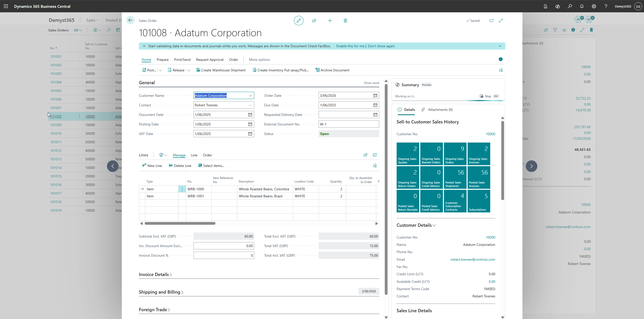Click Create Warehouse Shipment button
This screenshot has height=319, width=644.
pos(221,70)
